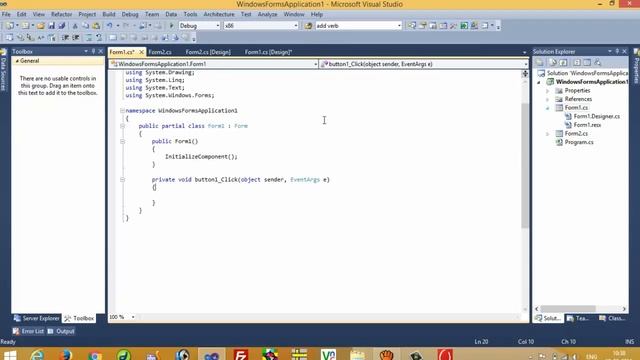Click the VNC icon in the taskbar
The height and width of the screenshot is (360, 640).
[328, 354]
